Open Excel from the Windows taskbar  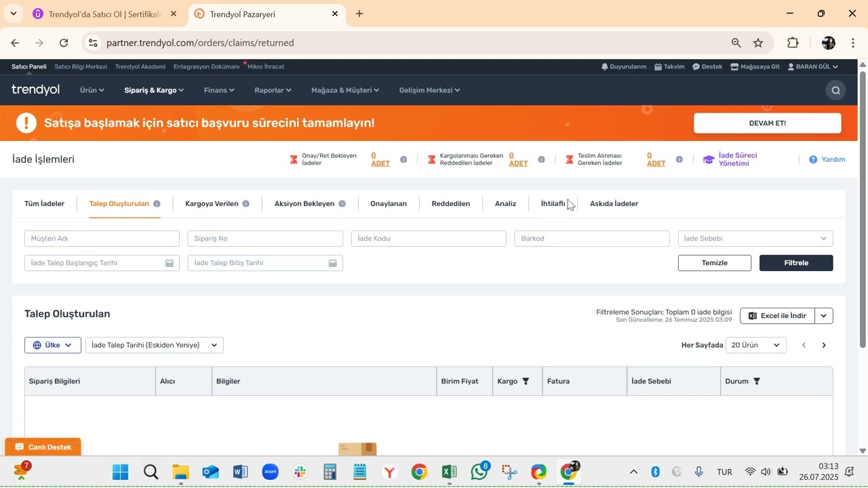pyautogui.click(x=449, y=472)
